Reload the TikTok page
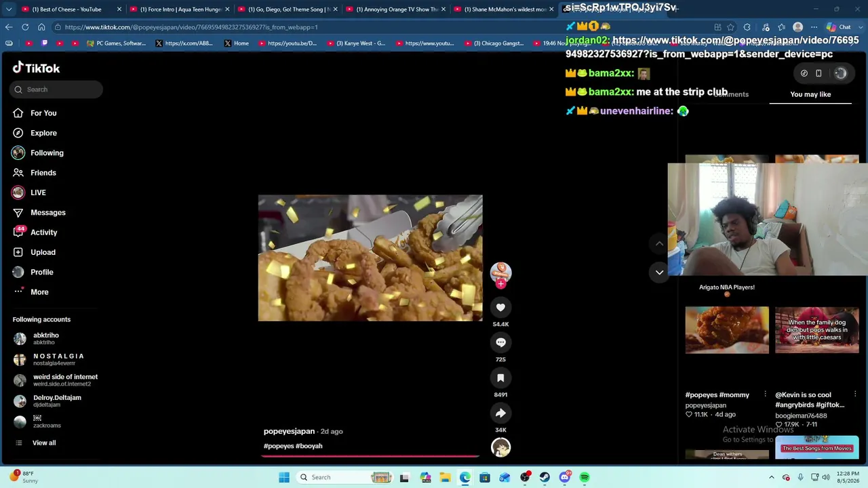This screenshot has width=868, height=488. tap(25, 27)
